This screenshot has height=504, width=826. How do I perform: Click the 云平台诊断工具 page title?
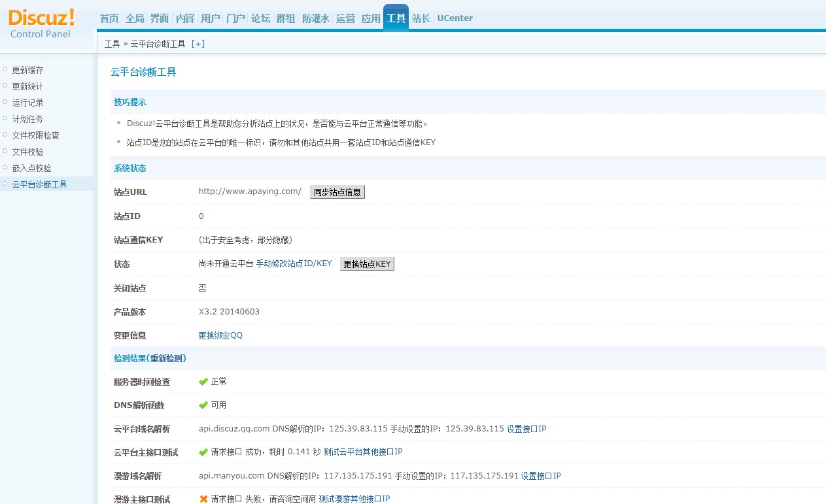(143, 72)
